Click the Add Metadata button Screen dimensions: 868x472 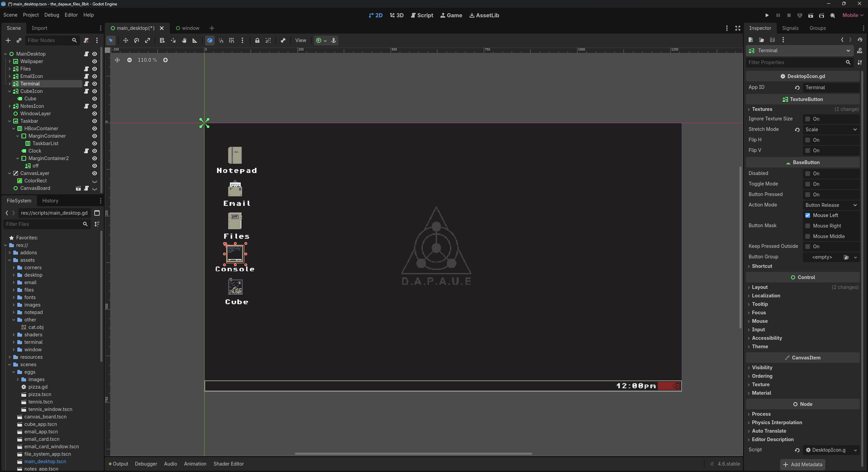click(x=803, y=465)
